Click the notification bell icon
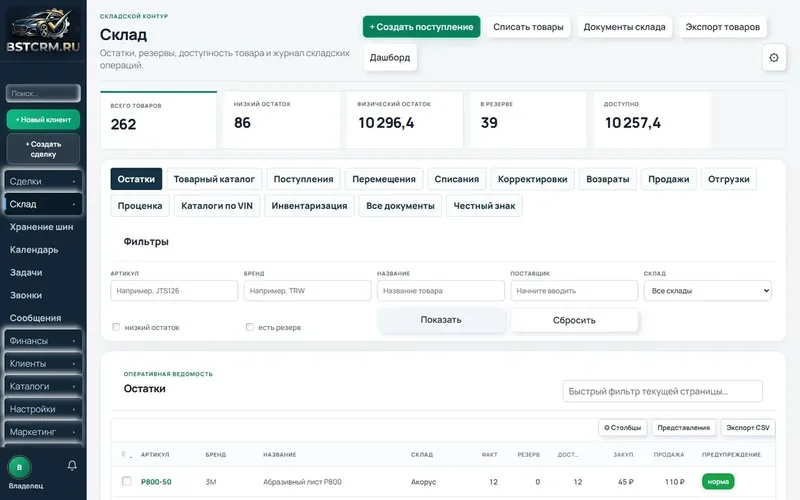The width and height of the screenshot is (800, 500). (72, 465)
